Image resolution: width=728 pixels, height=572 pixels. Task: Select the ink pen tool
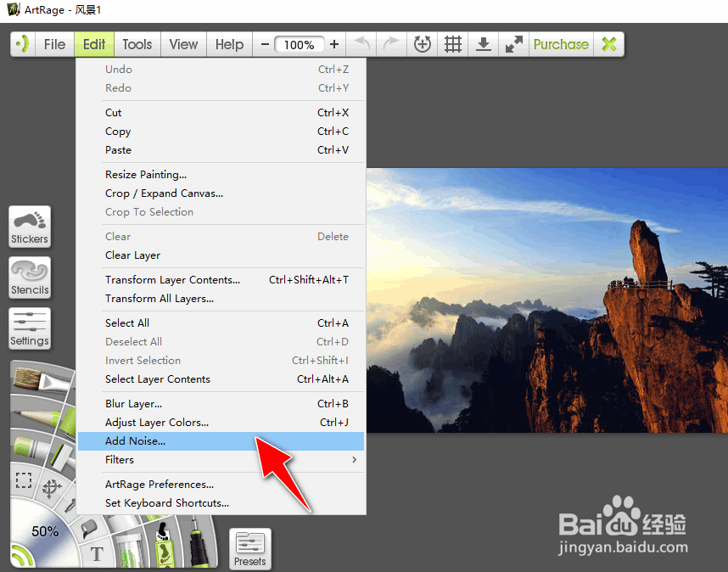199,544
